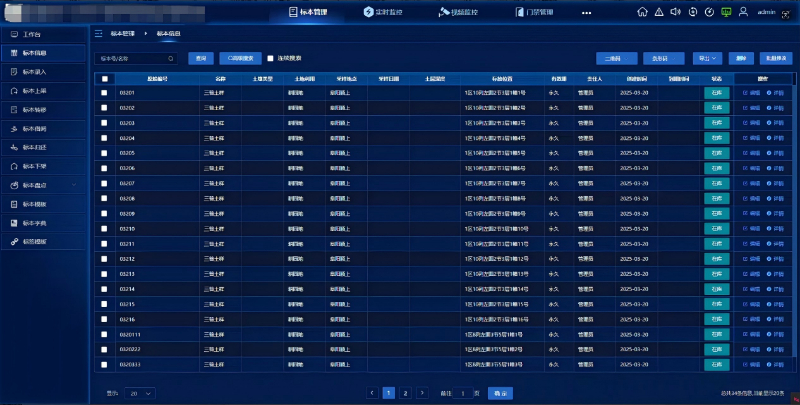Open the warning alerts triangle icon
The height and width of the screenshot is (405, 800).
(x=658, y=12)
